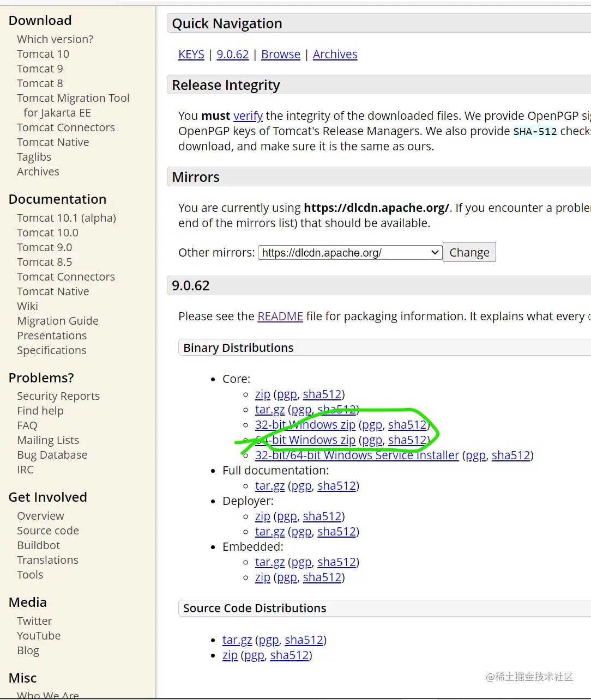The height and width of the screenshot is (700, 591).
Task: Open the Other mirrors dropdown
Action: [349, 253]
